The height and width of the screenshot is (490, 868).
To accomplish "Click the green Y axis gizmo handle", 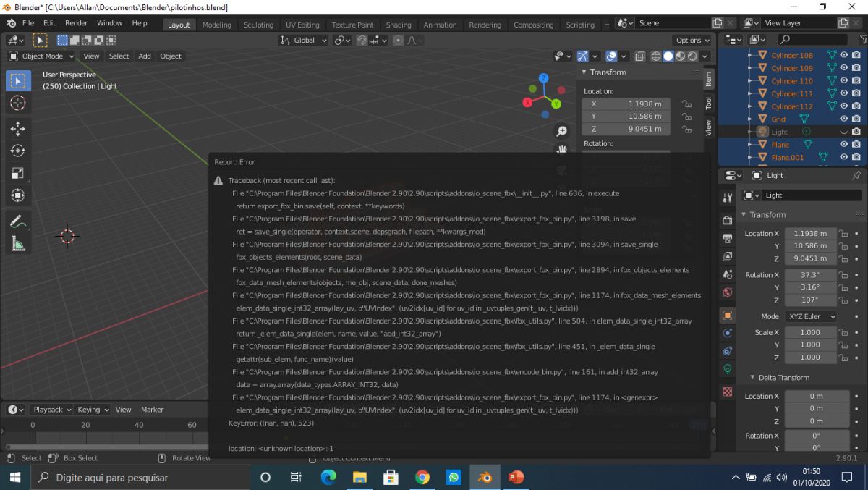I will [556, 104].
